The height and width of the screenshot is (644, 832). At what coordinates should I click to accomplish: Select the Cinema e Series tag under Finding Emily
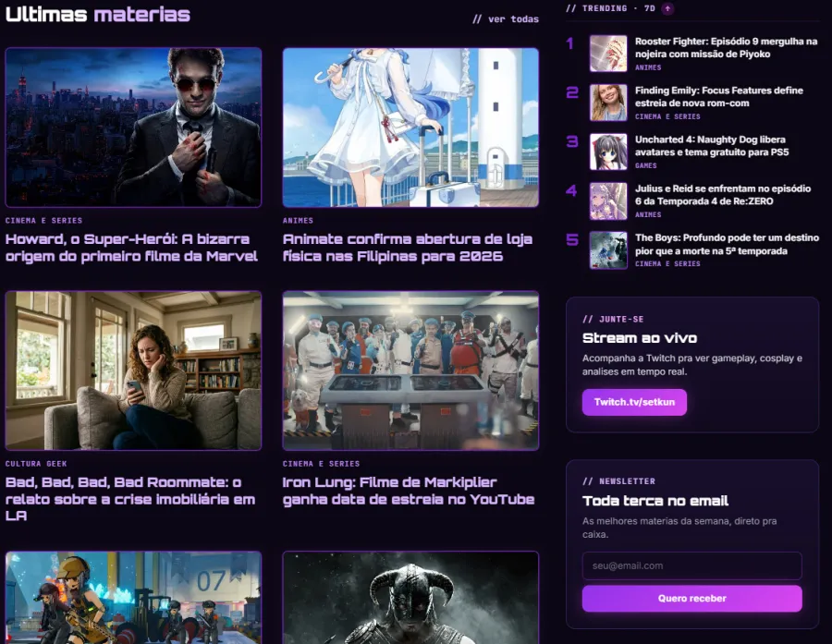pyautogui.click(x=667, y=116)
